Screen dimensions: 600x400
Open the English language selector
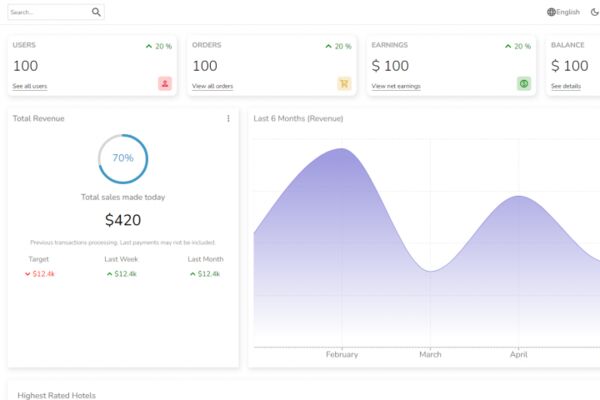563,12
